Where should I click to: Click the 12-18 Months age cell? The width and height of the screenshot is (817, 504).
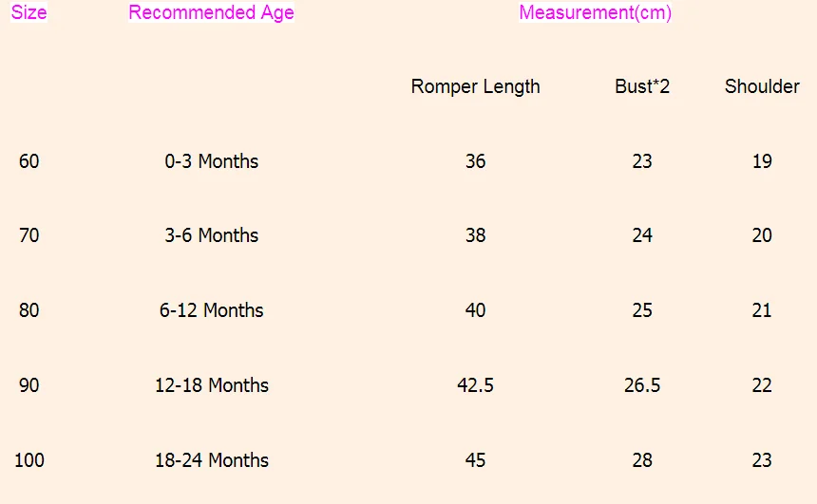211,385
